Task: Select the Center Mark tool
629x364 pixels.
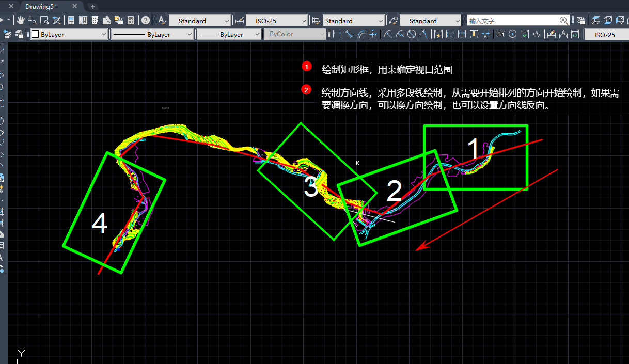Action: [512, 34]
